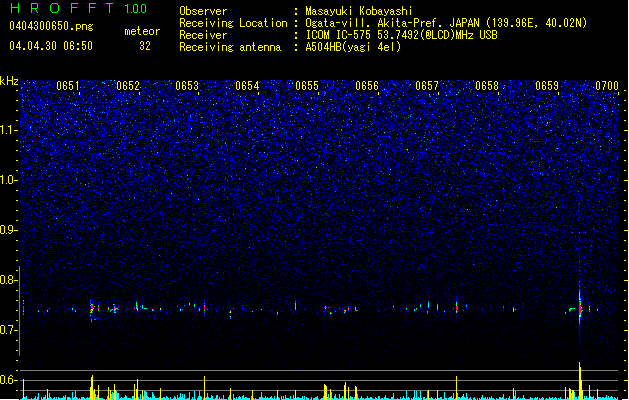Click the Receiver label
Viewport: 629px width, 400px height.
[203, 35]
